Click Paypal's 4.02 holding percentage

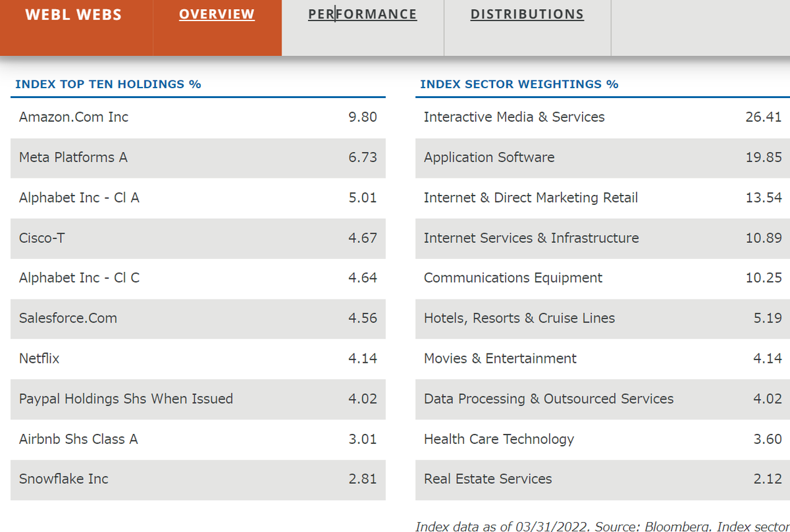362,398
